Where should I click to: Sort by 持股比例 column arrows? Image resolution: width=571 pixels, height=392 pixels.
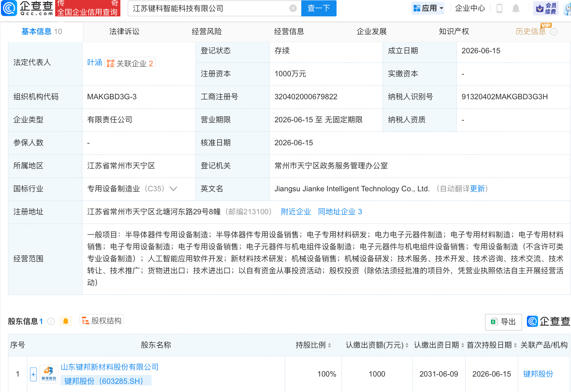329,345
